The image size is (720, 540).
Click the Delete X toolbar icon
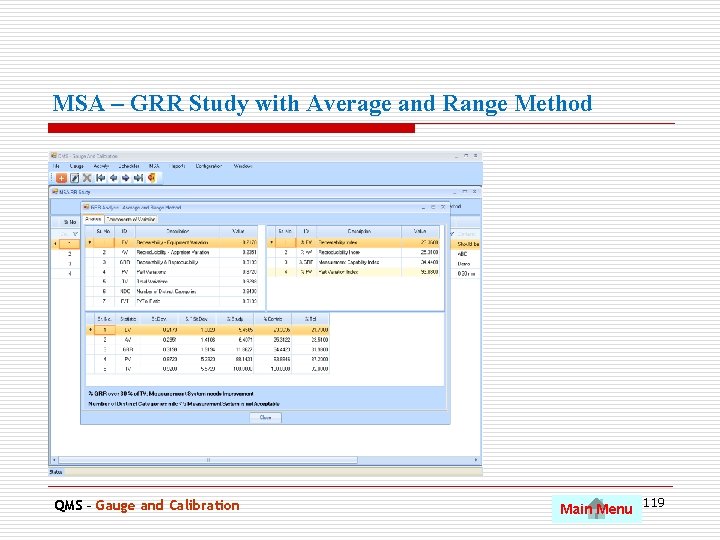pos(87,178)
